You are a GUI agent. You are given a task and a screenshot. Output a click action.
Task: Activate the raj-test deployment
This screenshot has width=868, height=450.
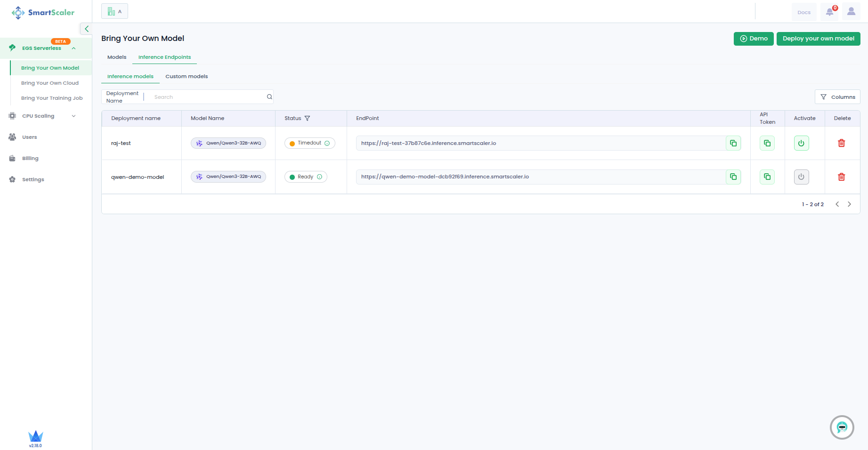click(801, 143)
